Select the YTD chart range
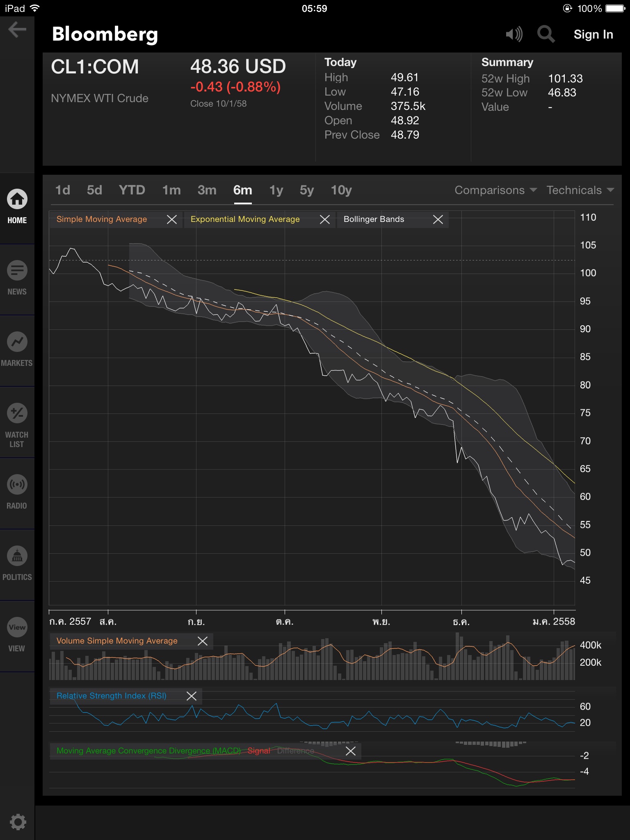 pyautogui.click(x=132, y=190)
